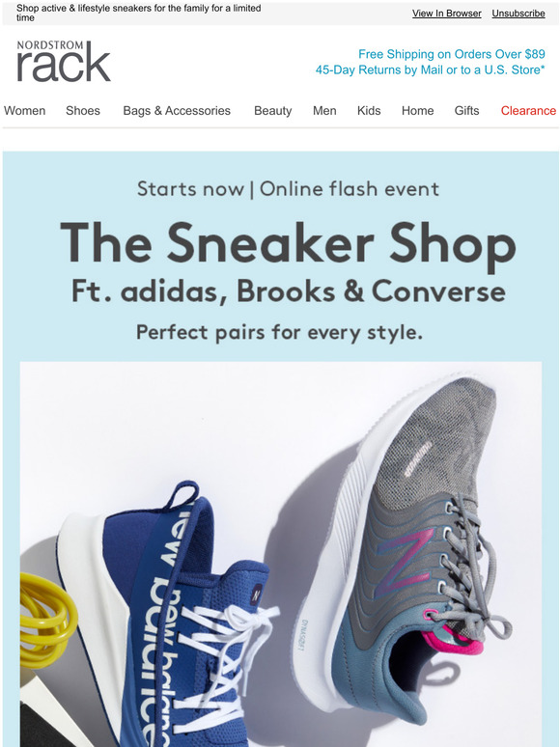This screenshot has height=747, width=560.
Task: Select the Ft. adidas, Brooks & Converse text
Action: pos(289,291)
